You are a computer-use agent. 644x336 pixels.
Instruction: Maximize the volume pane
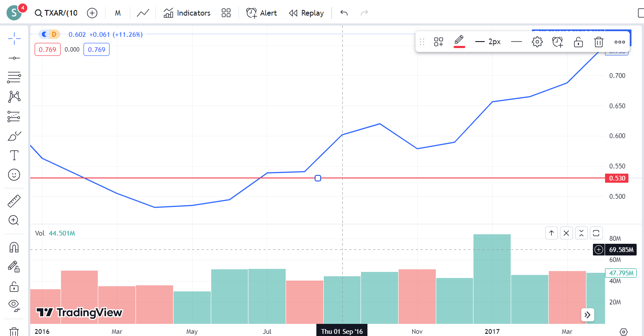coord(596,233)
